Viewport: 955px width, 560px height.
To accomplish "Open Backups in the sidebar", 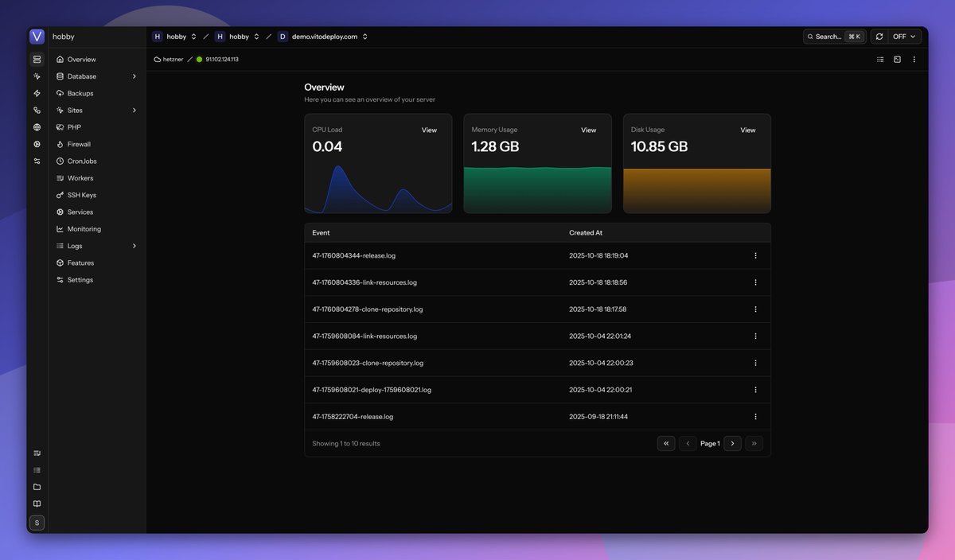I will [x=97, y=93].
